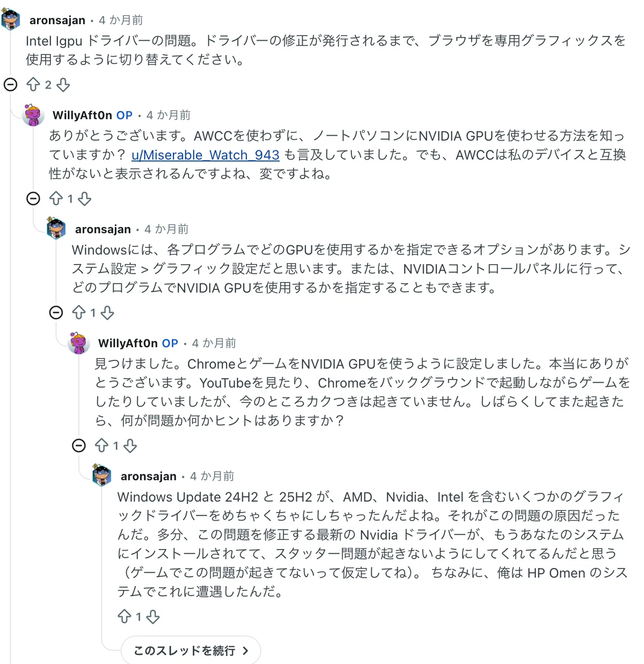The image size is (644, 664).
Task: Downvote aronsajan's top Intel Igpu driver comment
Action: click(x=63, y=85)
